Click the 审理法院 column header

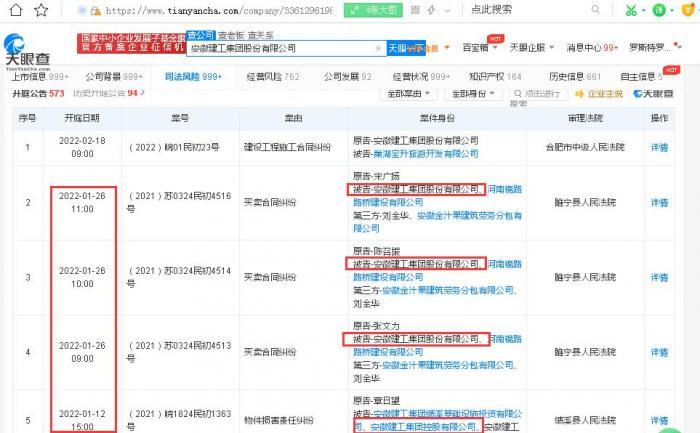[x=585, y=118]
